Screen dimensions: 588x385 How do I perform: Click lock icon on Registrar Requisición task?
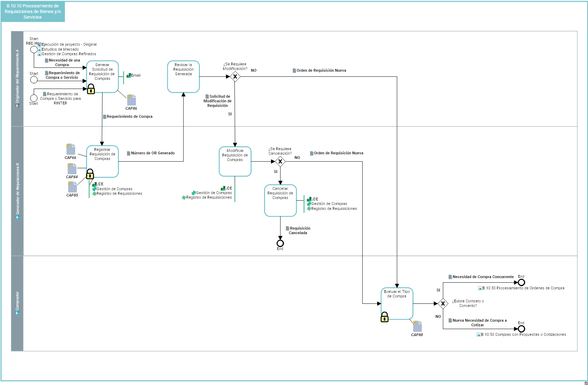(x=90, y=174)
